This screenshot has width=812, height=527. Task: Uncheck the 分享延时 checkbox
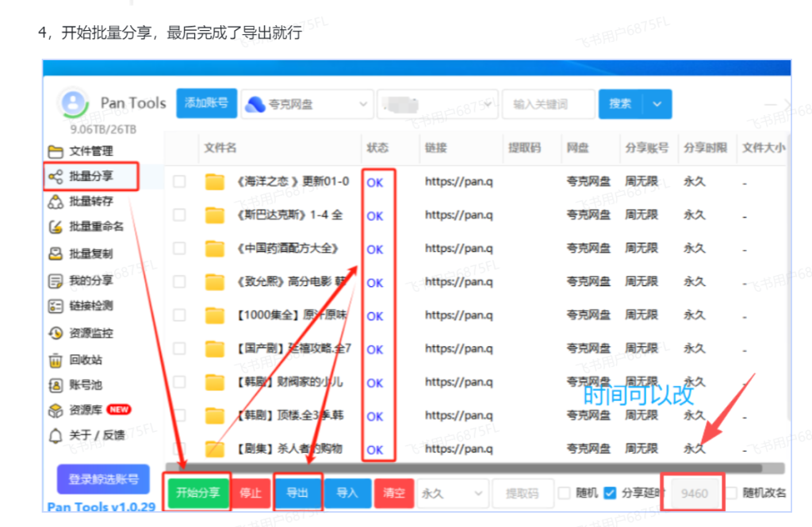point(610,493)
